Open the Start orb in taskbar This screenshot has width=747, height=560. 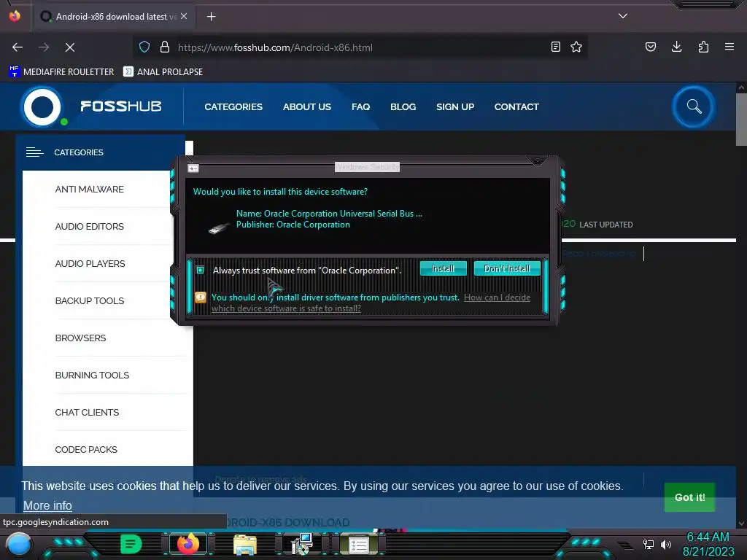[19, 544]
